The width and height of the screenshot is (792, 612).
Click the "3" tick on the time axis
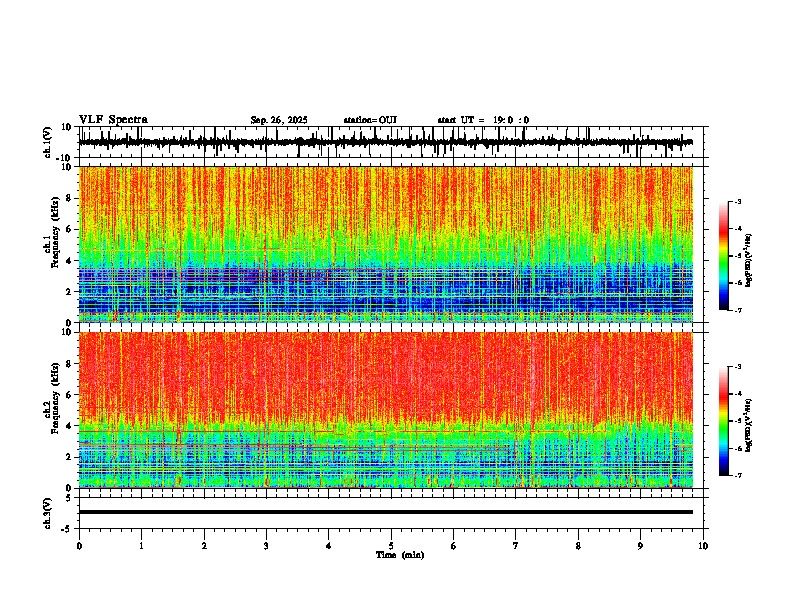pos(266,546)
